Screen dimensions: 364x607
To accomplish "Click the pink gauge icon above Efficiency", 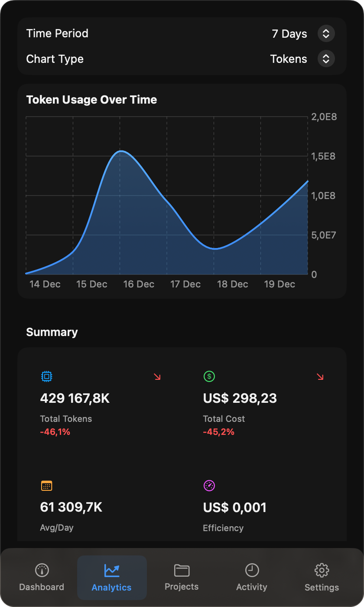I will (209, 486).
